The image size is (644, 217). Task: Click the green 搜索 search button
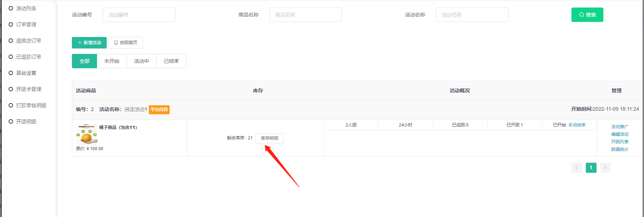point(587,15)
